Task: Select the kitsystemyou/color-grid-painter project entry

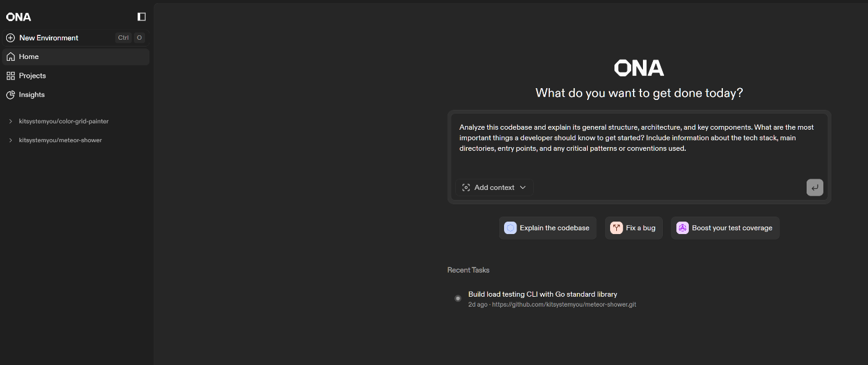Action: tap(64, 122)
